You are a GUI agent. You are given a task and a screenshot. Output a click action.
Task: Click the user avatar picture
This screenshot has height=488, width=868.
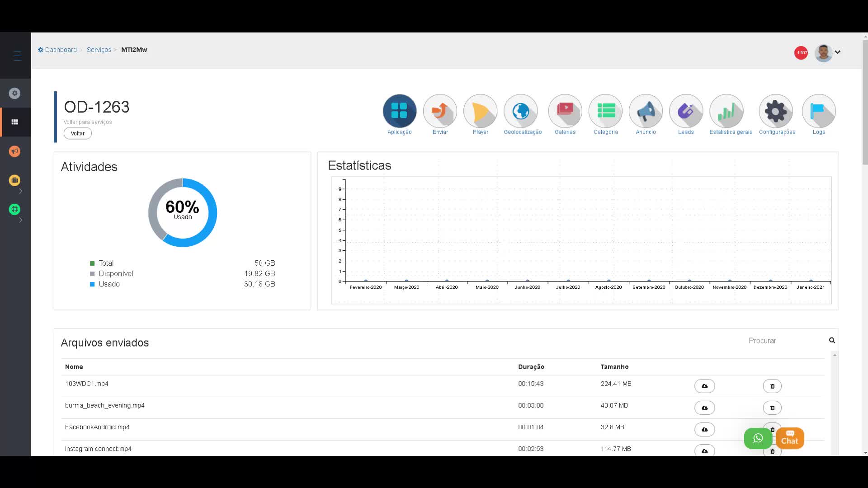click(824, 53)
